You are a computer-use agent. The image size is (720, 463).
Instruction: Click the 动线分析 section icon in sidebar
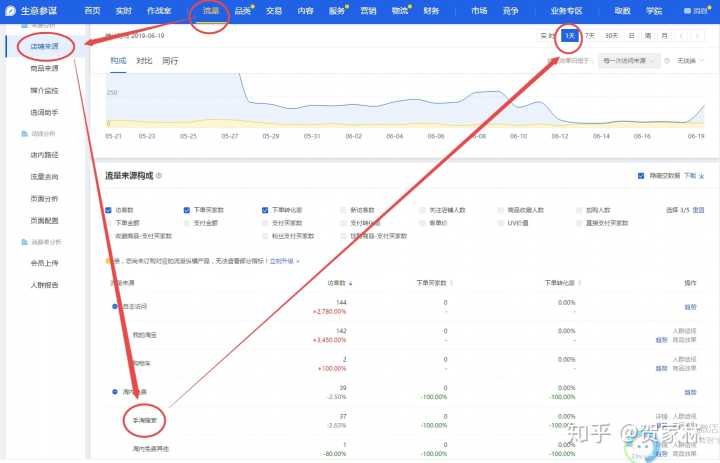pyautogui.click(x=24, y=133)
